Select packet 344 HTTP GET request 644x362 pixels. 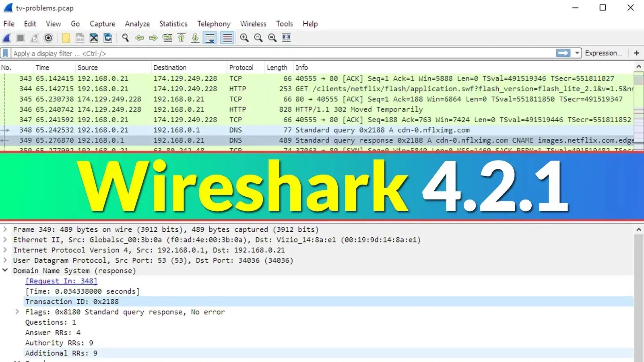point(317,89)
